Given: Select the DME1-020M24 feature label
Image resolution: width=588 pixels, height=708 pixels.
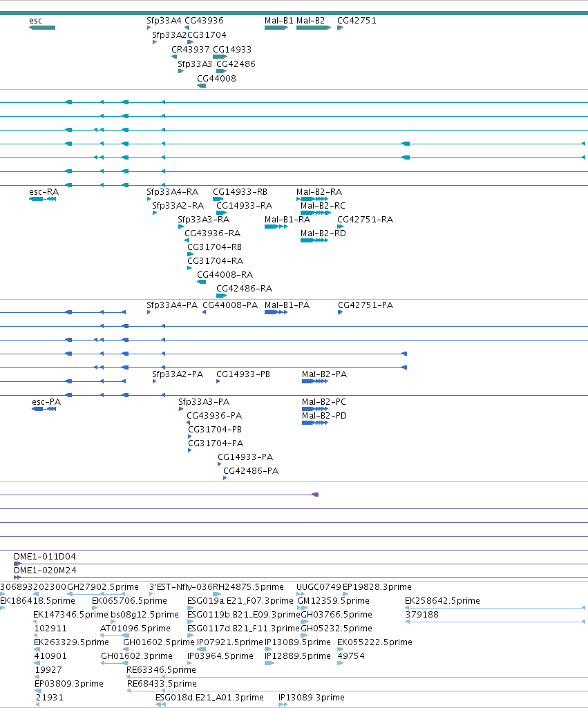Looking at the screenshot, I should [45, 571].
